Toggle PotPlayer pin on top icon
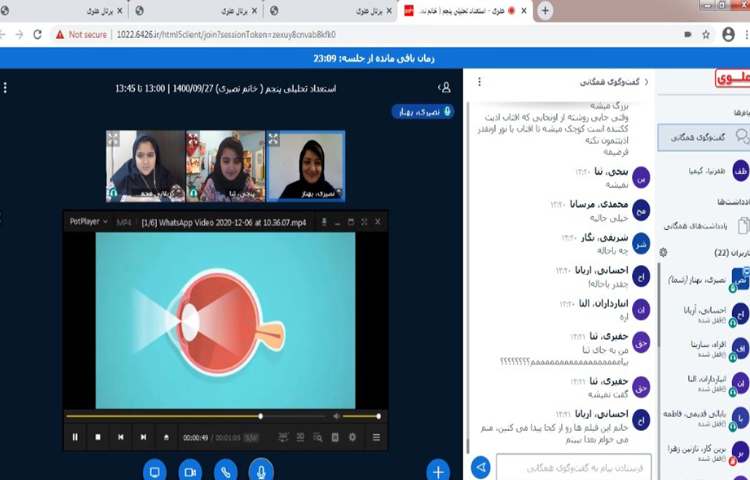Image resolution: width=750 pixels, height=480 pixels. point(324,222)
